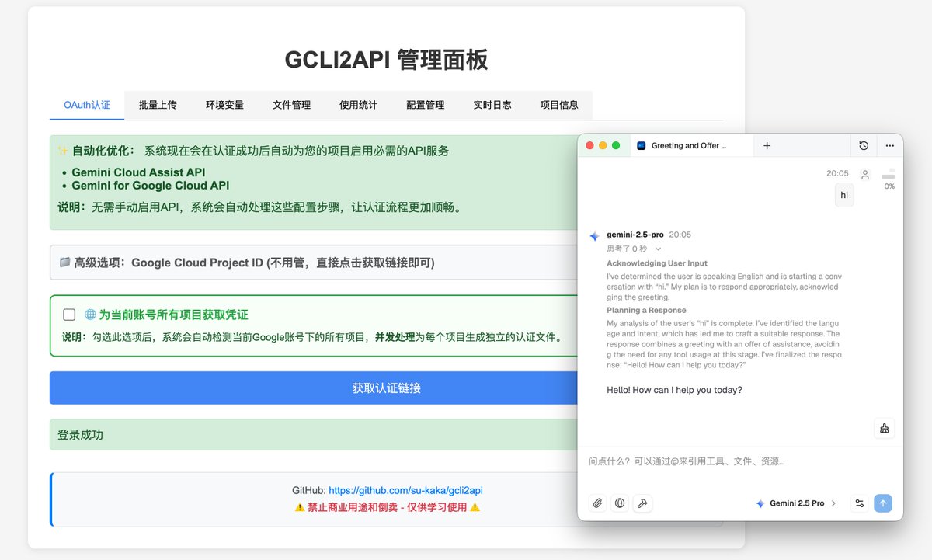Screen dimensions: 932x560
Task: Click the Hello! How can I help reply
Action: (x=674, y=390)
